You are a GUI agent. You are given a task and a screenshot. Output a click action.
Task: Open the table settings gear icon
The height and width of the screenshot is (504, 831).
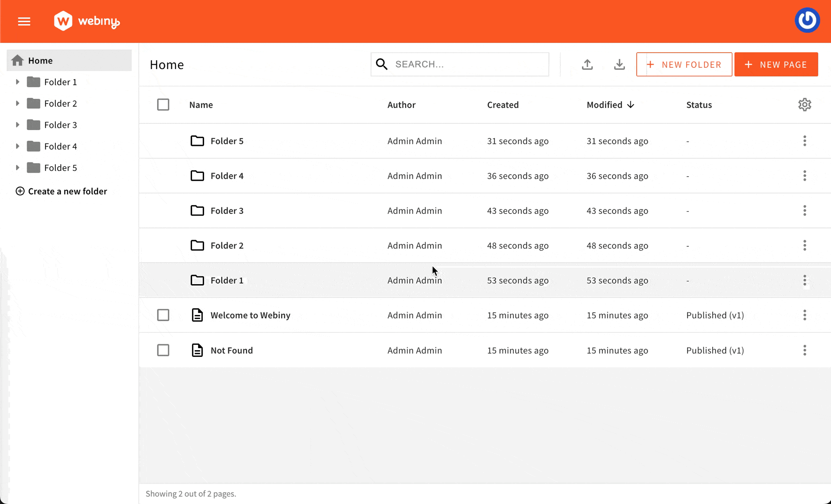pyautogui.click(x=805, y=104)
